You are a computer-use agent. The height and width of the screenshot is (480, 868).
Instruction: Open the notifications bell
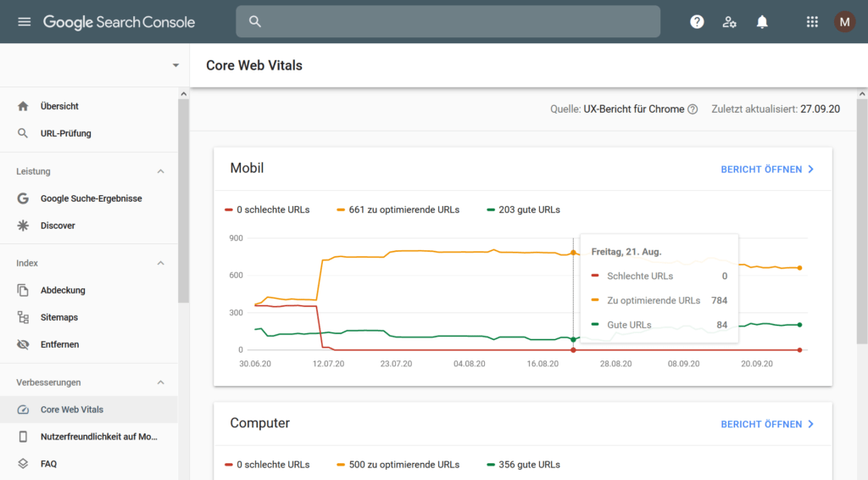click(x=762, y=21)
